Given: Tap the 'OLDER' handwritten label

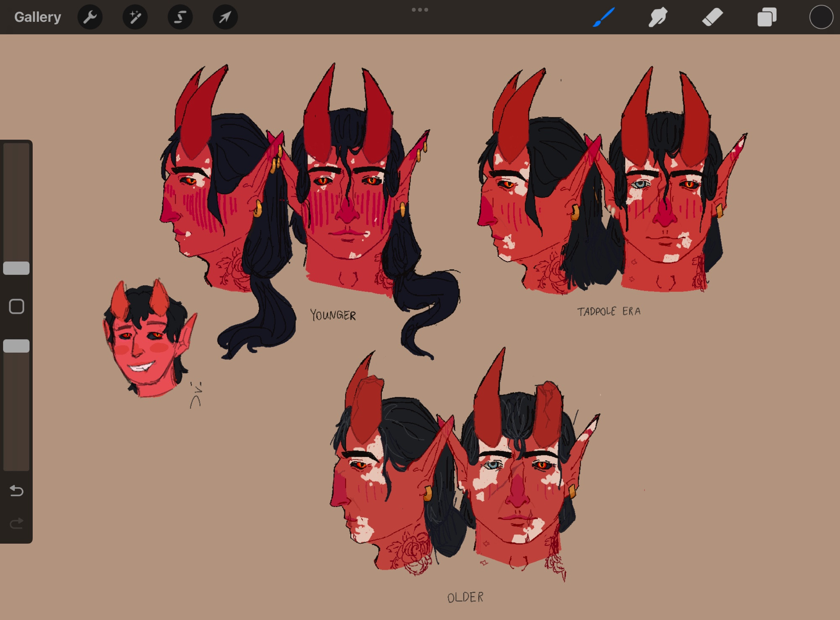Looking at the screenshot, I should (465, 597).
